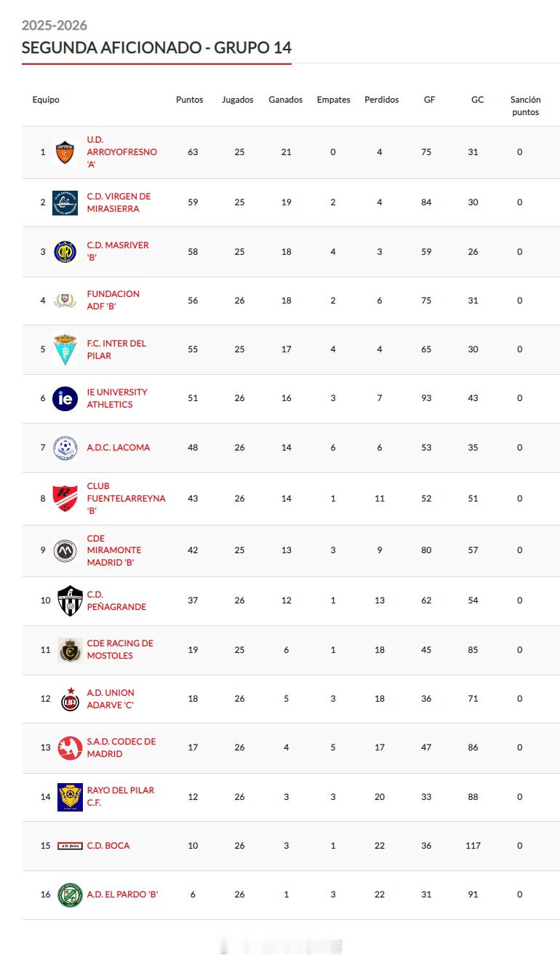Click the C.D. Masriver 'B' round crest

pyautogui.click(x=65, y=252)
